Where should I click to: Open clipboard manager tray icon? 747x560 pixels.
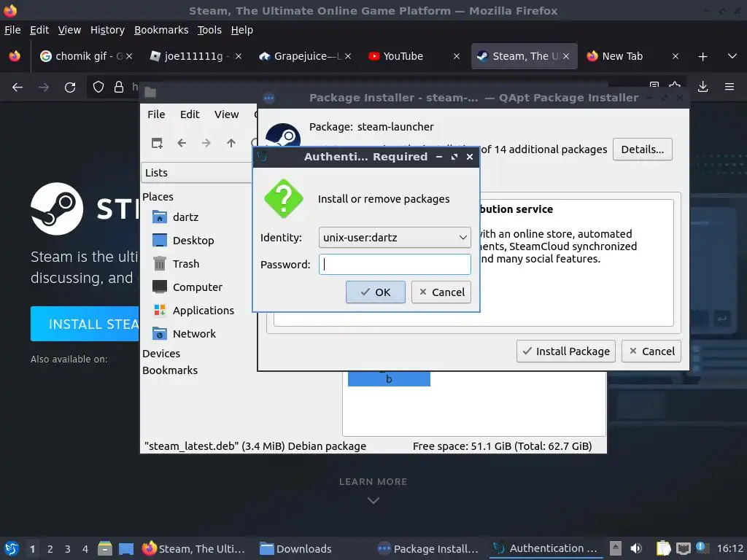[662, 548]
